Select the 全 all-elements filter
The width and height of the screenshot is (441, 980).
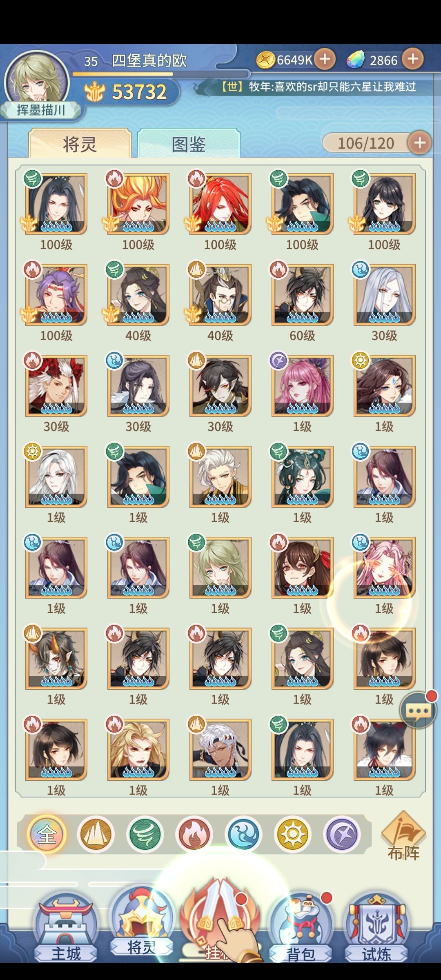[x=47, y=835]
